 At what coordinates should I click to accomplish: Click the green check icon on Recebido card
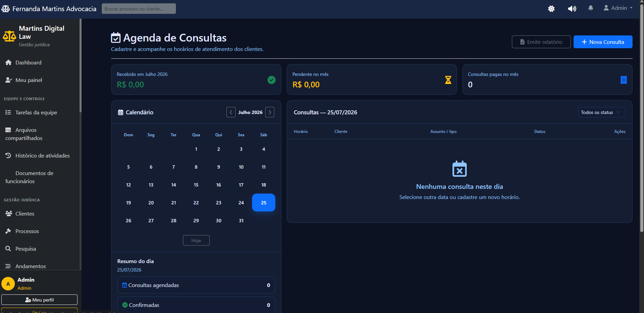click(271, 80)
